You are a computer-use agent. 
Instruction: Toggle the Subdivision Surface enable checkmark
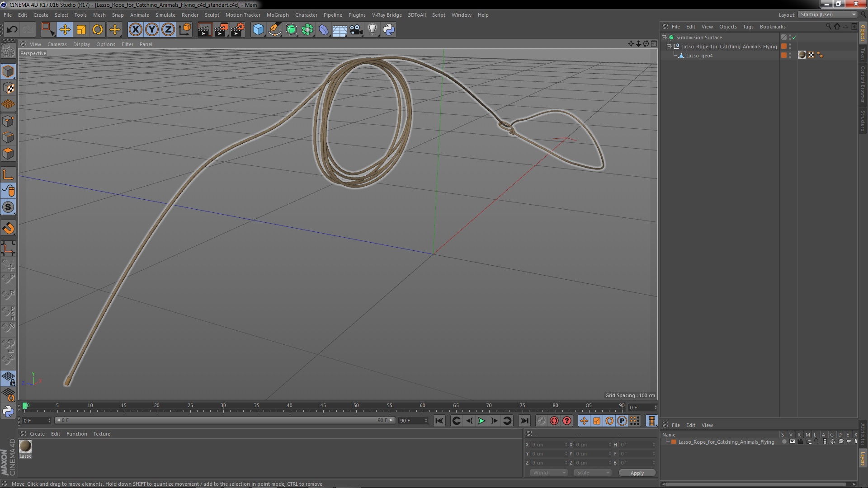point(794,38)
